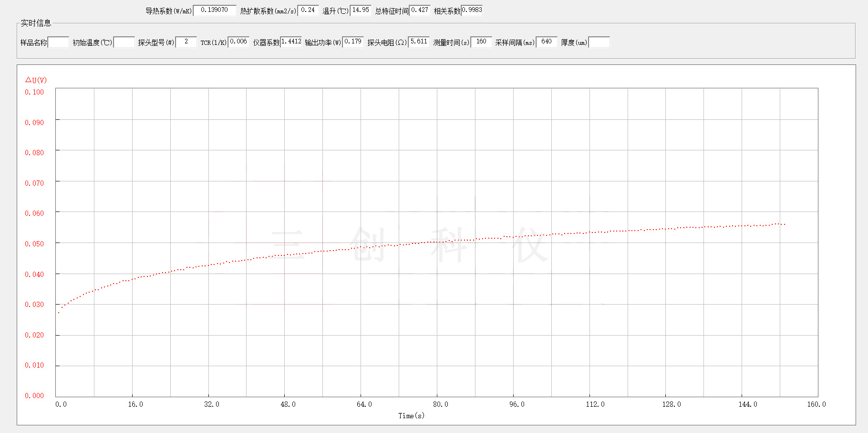This screenshot has height=433, width=868.
Task: Focus the empty 厚度 (um) input box
Action: click(599, 42)
